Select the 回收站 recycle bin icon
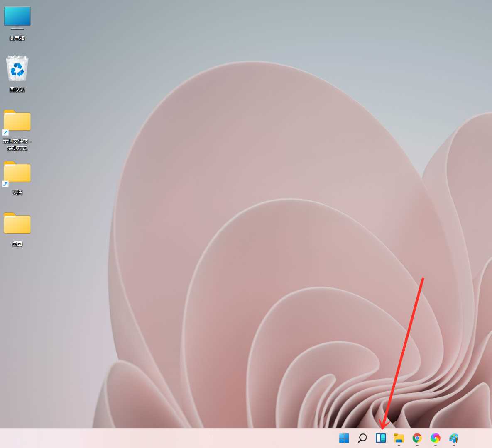 [x=17, y=74]
